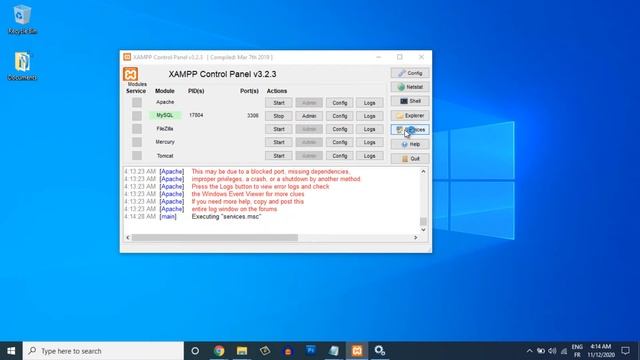The image size is (640, 360).
Task: Click the log scroll down arrow
Action: tap(423, 229)
